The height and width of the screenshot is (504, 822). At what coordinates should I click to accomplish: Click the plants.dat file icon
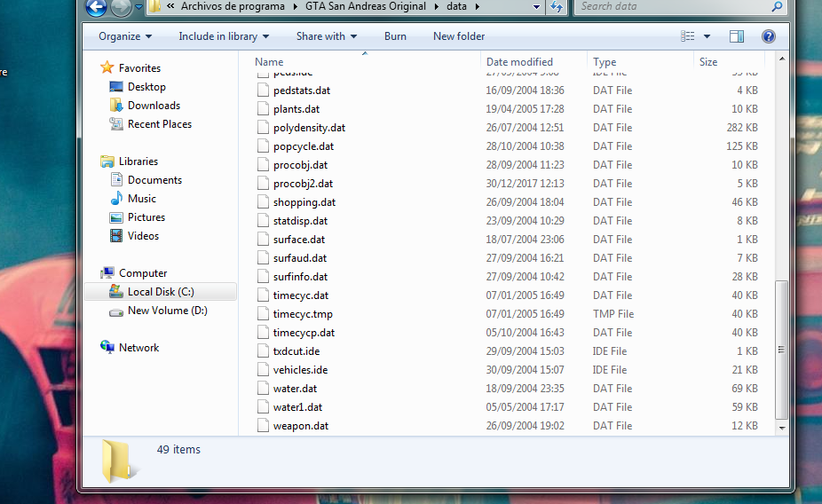pos(263,109)
